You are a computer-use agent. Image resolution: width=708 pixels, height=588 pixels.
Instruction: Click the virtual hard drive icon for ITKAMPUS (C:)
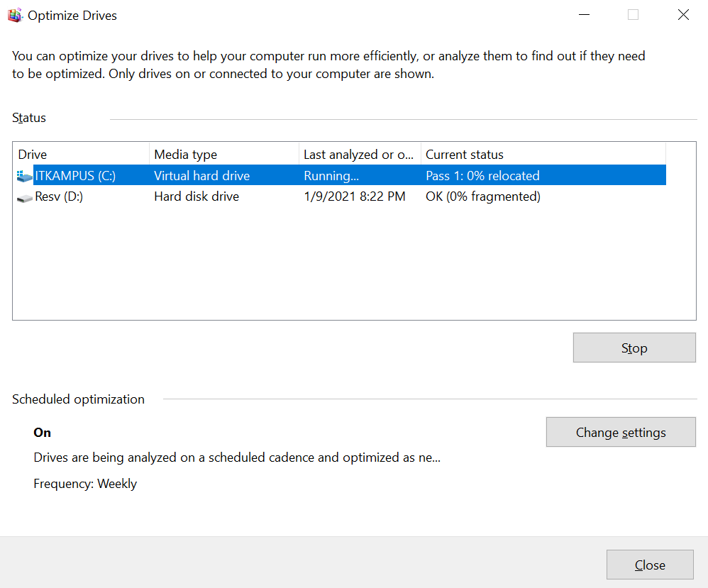pyautogui.click(x=24, y=175)
